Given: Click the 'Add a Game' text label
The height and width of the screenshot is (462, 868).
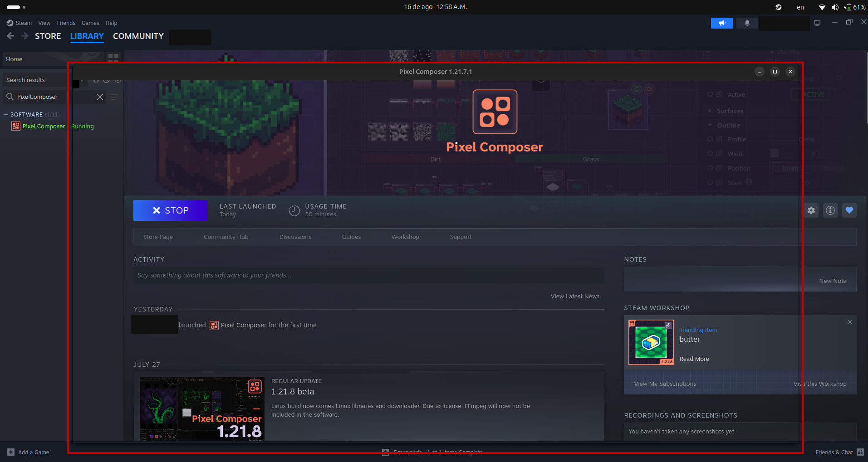Looking at the screenshot, I should coord(34,452).
